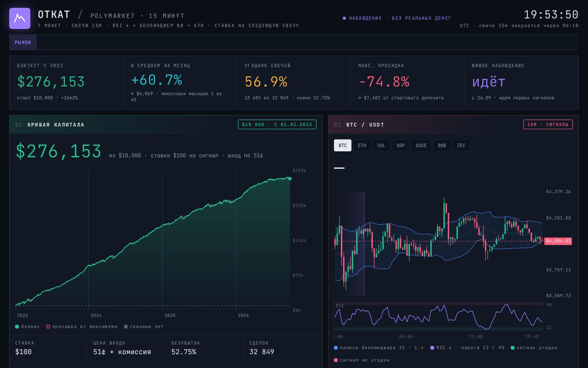Click the green endpoint dot on the equity curve

(x=290, y=178)
